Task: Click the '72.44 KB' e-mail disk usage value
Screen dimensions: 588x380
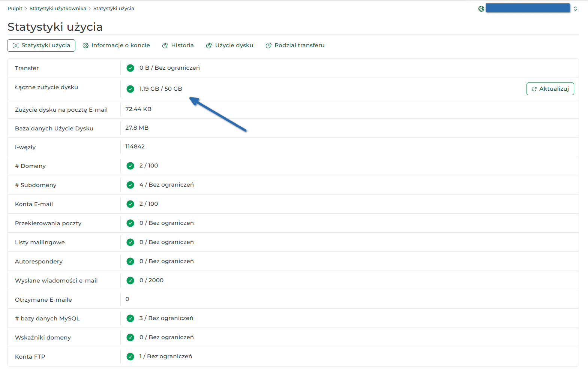Action: point(138,109)
